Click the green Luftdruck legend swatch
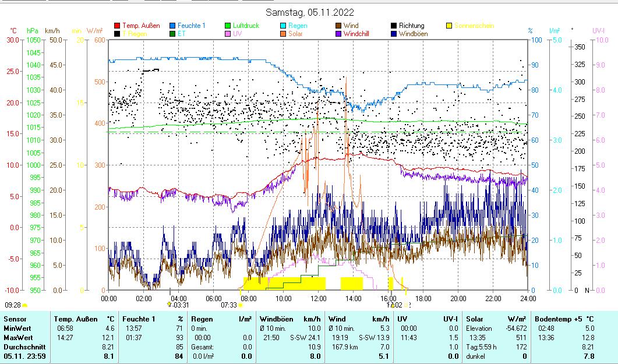 tap(227, 26)
